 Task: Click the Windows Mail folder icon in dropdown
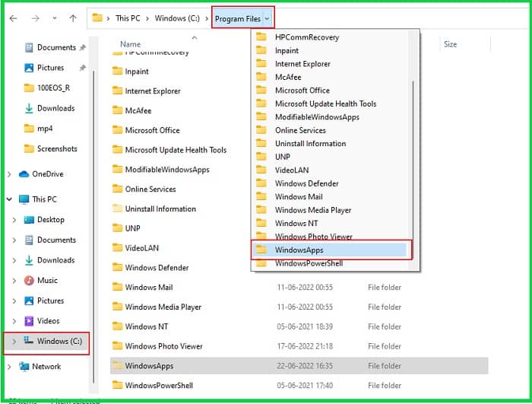tap(261, 196)
